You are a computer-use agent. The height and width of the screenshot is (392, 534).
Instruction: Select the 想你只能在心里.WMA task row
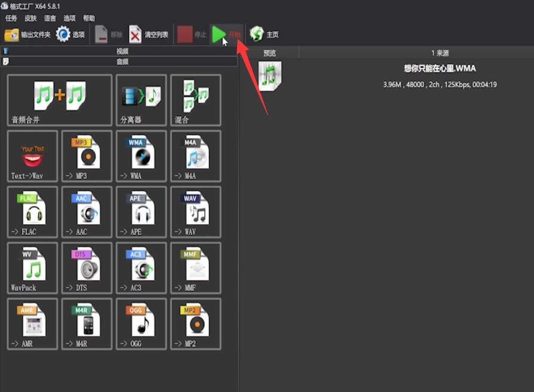click(x=387, y=76)
